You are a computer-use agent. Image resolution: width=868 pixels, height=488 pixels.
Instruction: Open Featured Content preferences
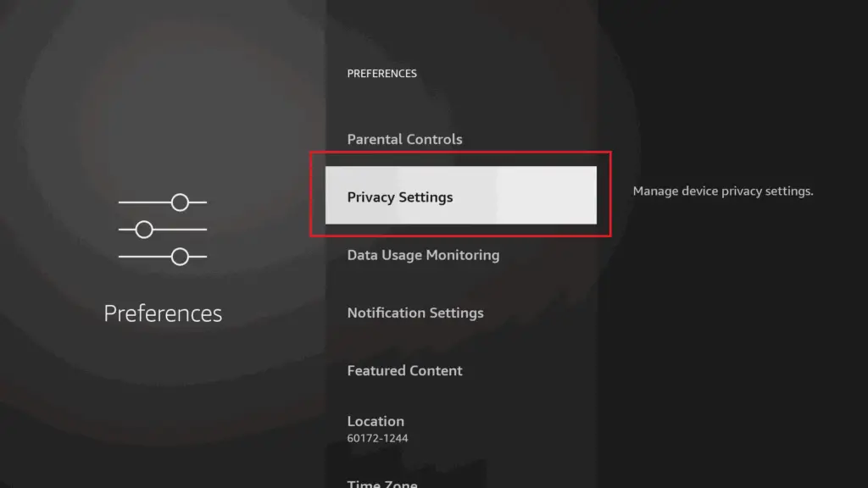point(404,371)
